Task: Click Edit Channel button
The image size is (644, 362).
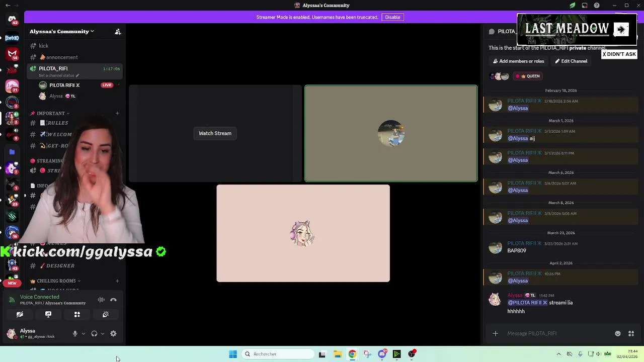Action: [x=571, y=61]
